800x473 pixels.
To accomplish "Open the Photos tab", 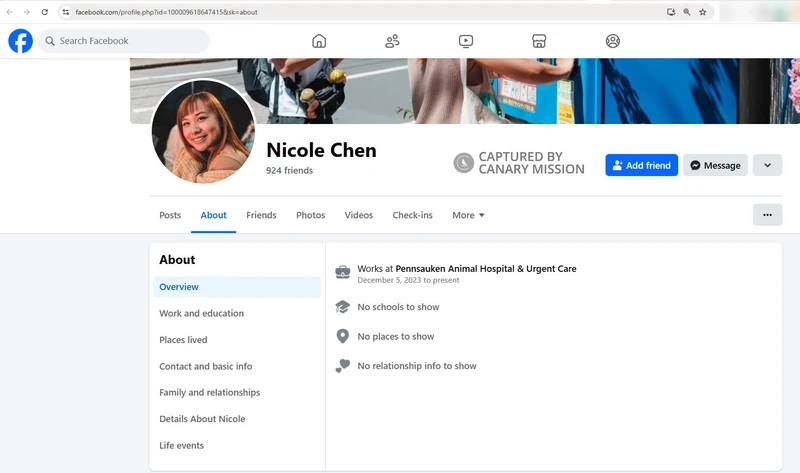I will [x=311, y=215].
